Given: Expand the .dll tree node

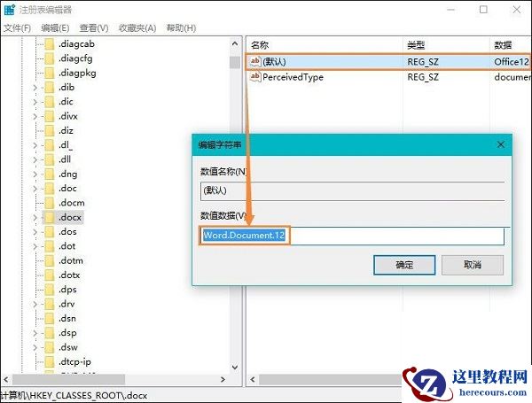Looking at the screenshot, I should pyautogui.click(x=35, y=159).
